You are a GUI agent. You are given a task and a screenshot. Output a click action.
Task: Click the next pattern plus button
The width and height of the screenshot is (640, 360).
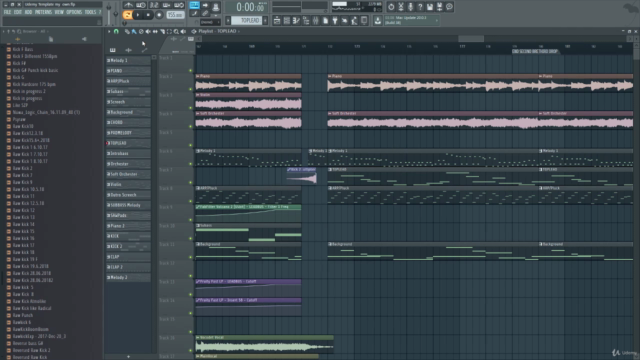click(x=266, y=20)
